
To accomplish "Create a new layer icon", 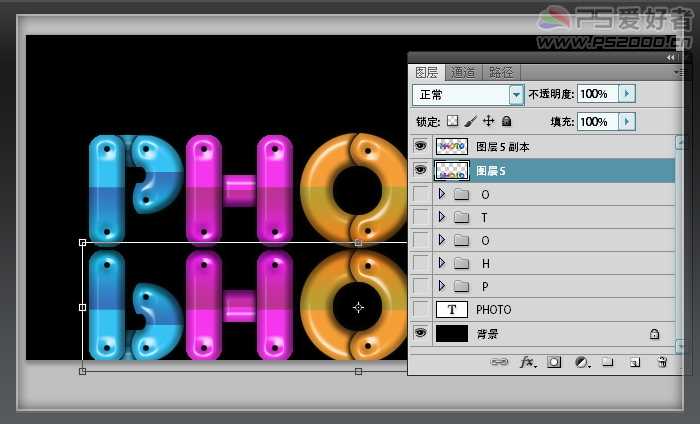I will [x=634, y=362].
